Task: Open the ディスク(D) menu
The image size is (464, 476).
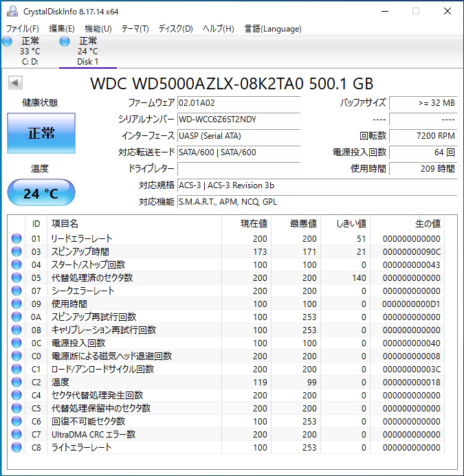Action: point(176,29)
